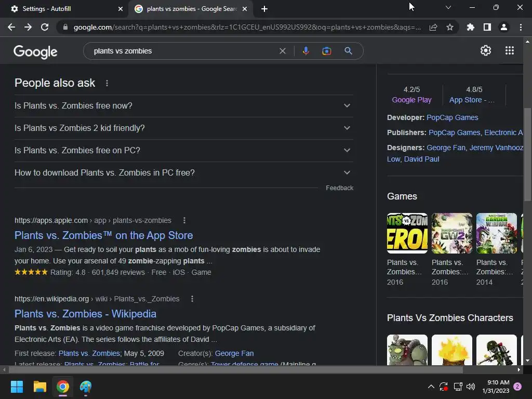Screen dimensions: 532x399
Task: Open Paint from the taskbar
Action: tap(86, 387)
